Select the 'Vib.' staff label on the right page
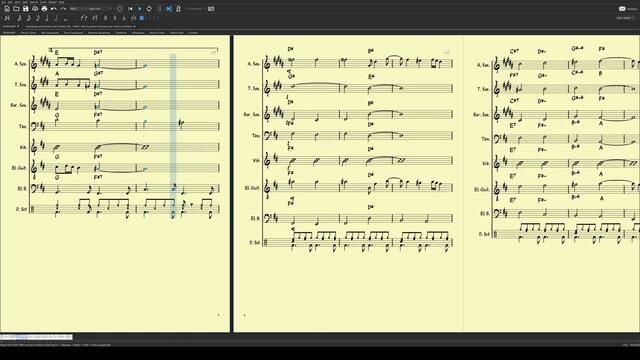The height and width of the screenshot is (360, 640). (486, 163)
